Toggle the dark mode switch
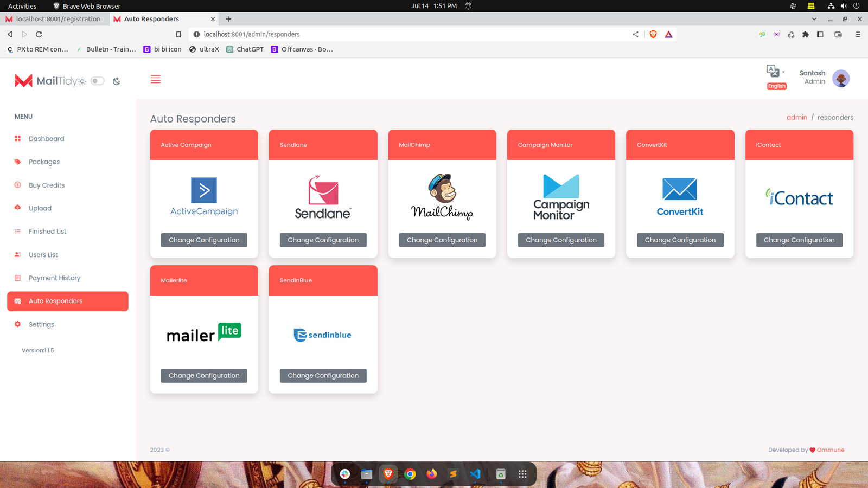The width and height of the screenshot is (868, 488). [x=98, y=81]
